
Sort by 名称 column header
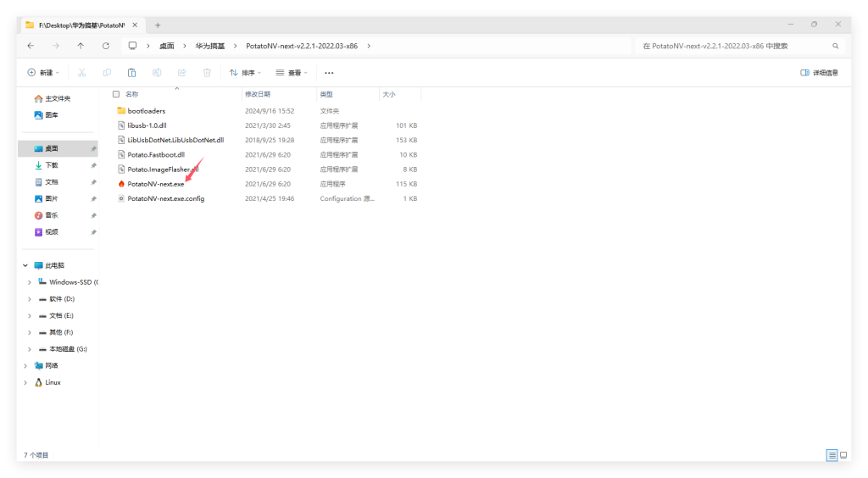click(131, 94)
